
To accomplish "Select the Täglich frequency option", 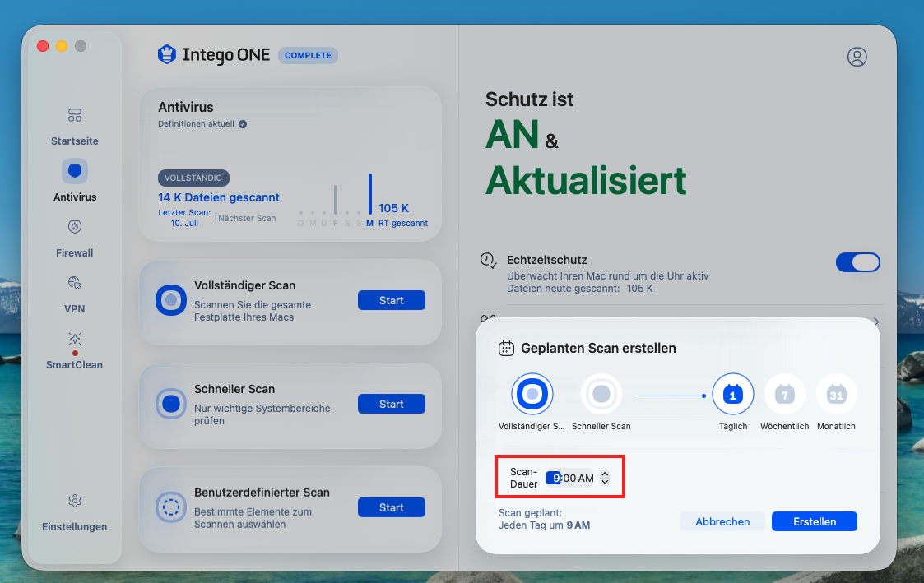I will click(x=732, y=394).
